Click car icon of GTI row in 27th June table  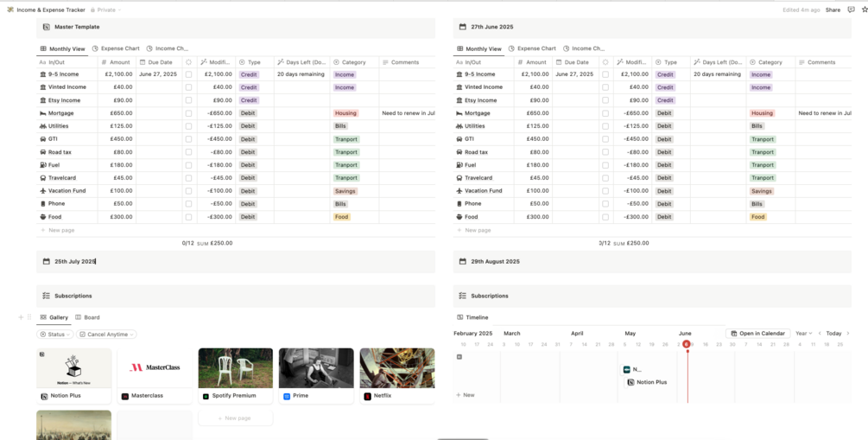tap(459, 139)
